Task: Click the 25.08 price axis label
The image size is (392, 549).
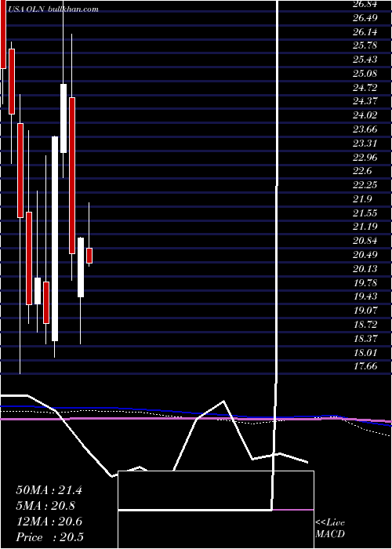Action: (365, 74)
